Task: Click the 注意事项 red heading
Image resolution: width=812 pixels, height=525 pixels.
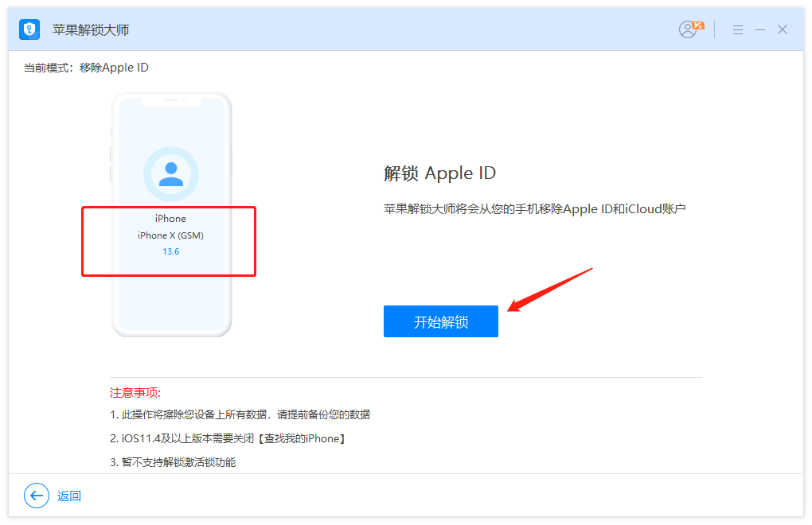Action: [x=135, y=393]
